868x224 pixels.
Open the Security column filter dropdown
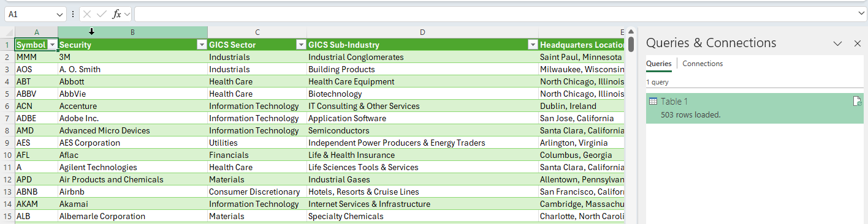point(202,45)
